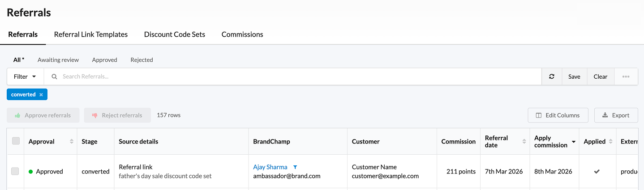Click the search magnifier icon
Image resolution: width=644 pixels, height=190 pixels.
[54, 76]
